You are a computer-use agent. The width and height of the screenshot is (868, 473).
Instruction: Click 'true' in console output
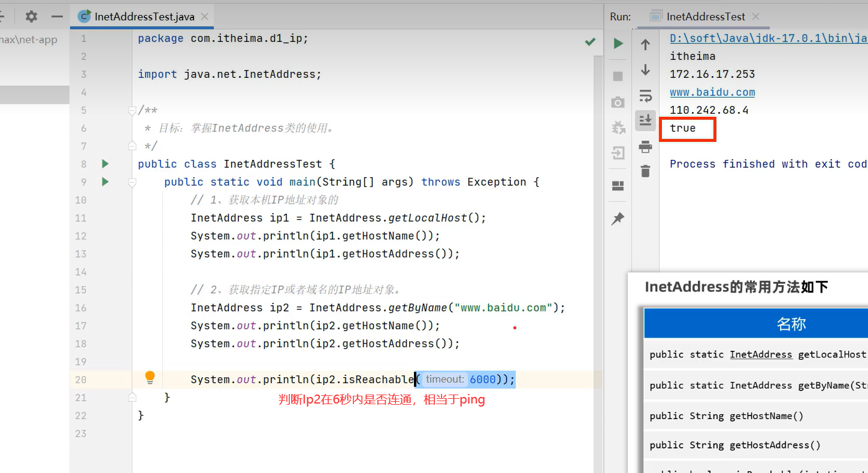683,128
